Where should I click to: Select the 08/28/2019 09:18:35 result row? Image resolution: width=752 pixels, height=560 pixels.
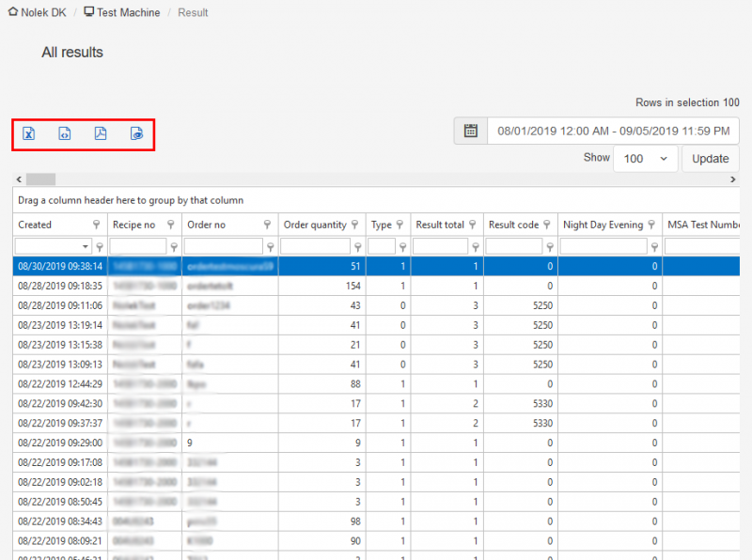tap(376, 286)
